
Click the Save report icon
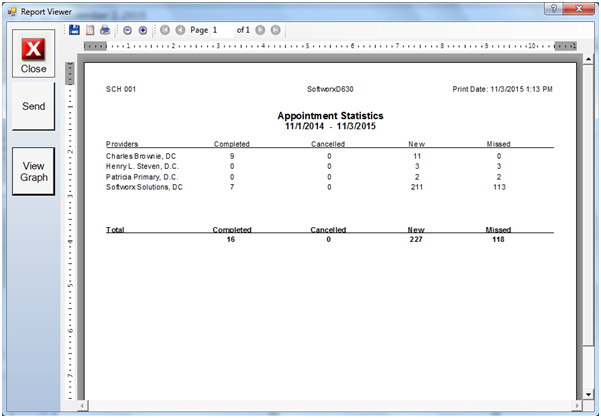pos(74,31)
